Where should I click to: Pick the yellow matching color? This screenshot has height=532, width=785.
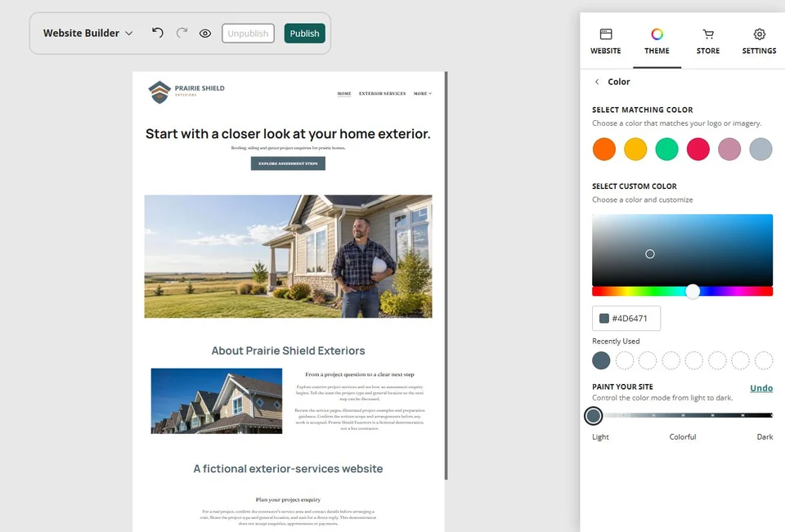click(x=635, y=150)
